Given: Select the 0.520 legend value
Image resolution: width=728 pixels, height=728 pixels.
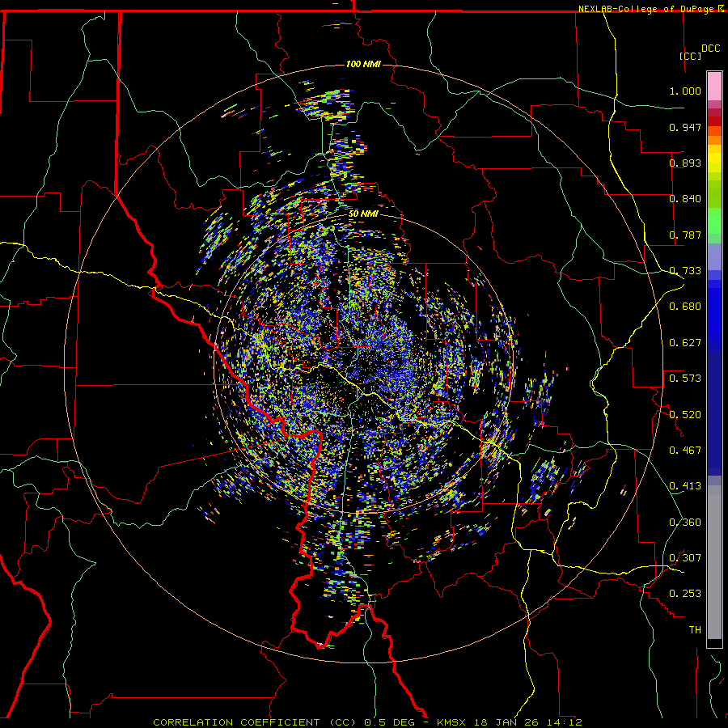Looking at the screenshot, I should point(685,414).
